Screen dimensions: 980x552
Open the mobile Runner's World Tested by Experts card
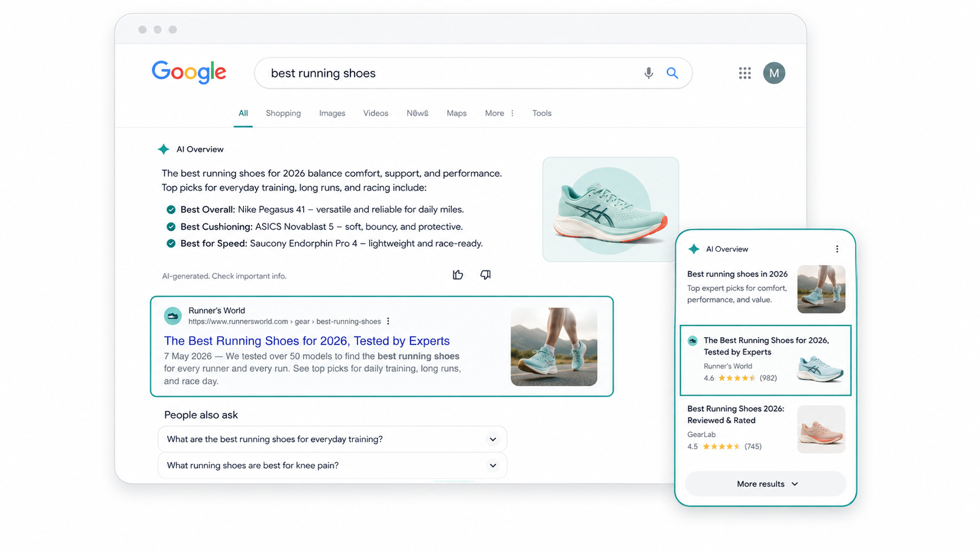765,360
